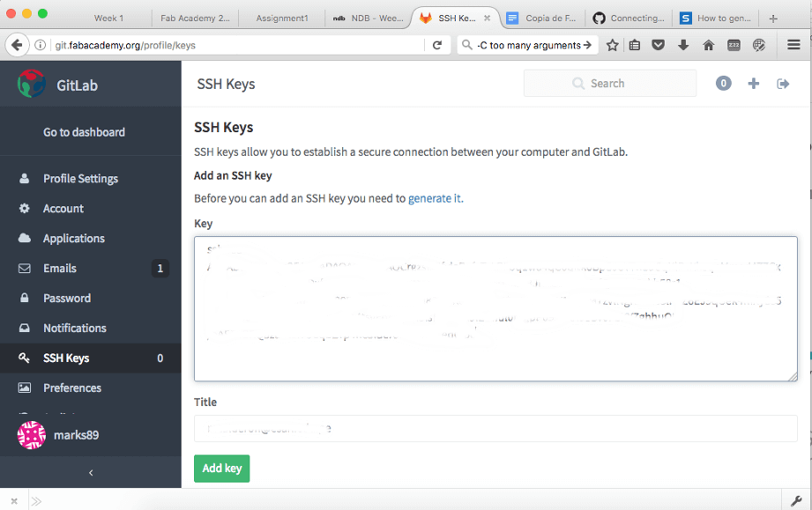Click the hamburger menu icon
The width and height of the screenshot is (812, 510).
793,45
